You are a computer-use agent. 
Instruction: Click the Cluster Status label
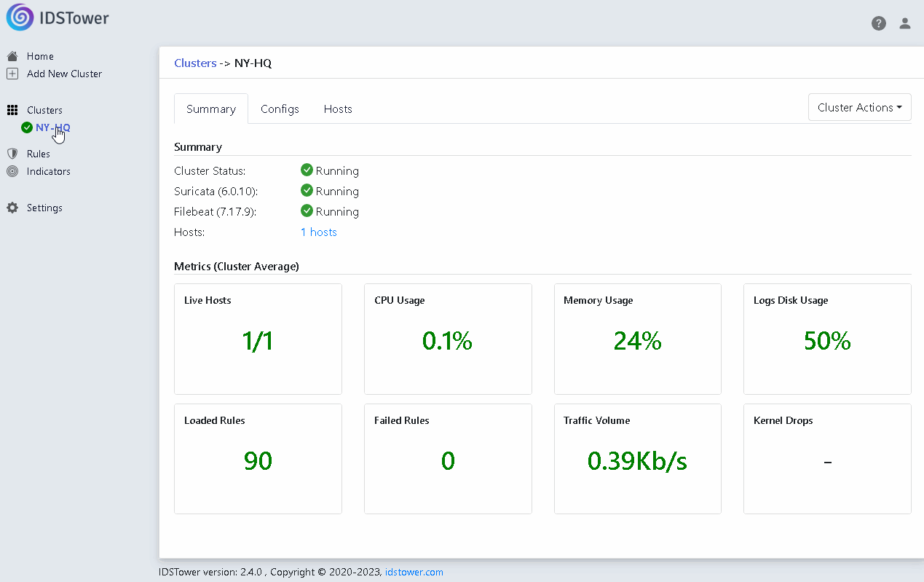pyautogui.click(x=210, y=170)
